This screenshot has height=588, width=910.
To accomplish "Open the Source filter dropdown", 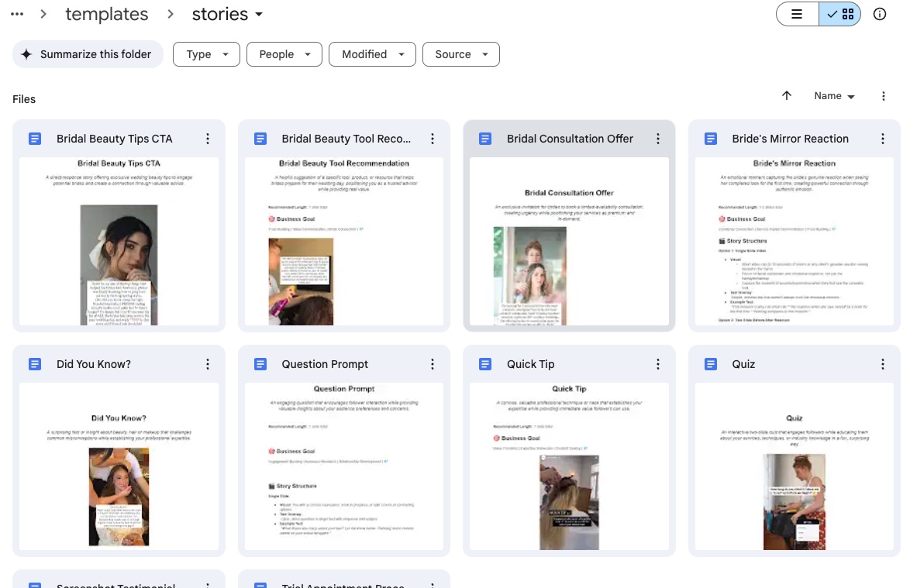I will point(460,54).
